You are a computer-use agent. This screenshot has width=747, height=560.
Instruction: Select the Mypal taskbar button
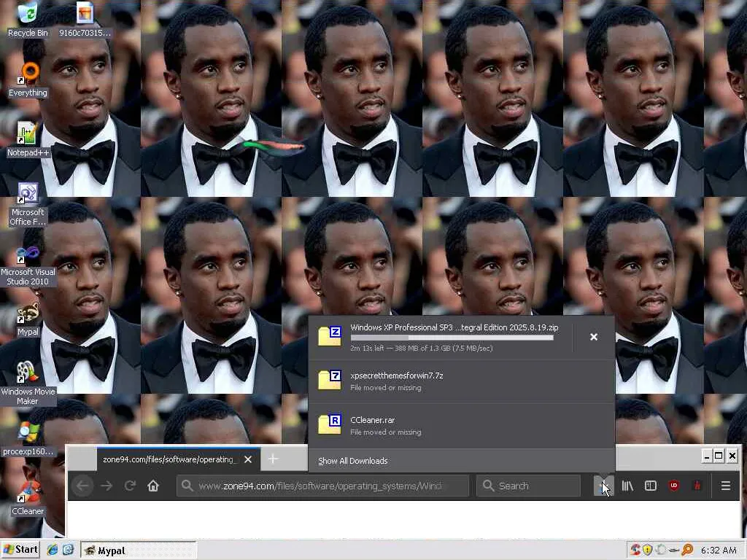pos(138,551)
